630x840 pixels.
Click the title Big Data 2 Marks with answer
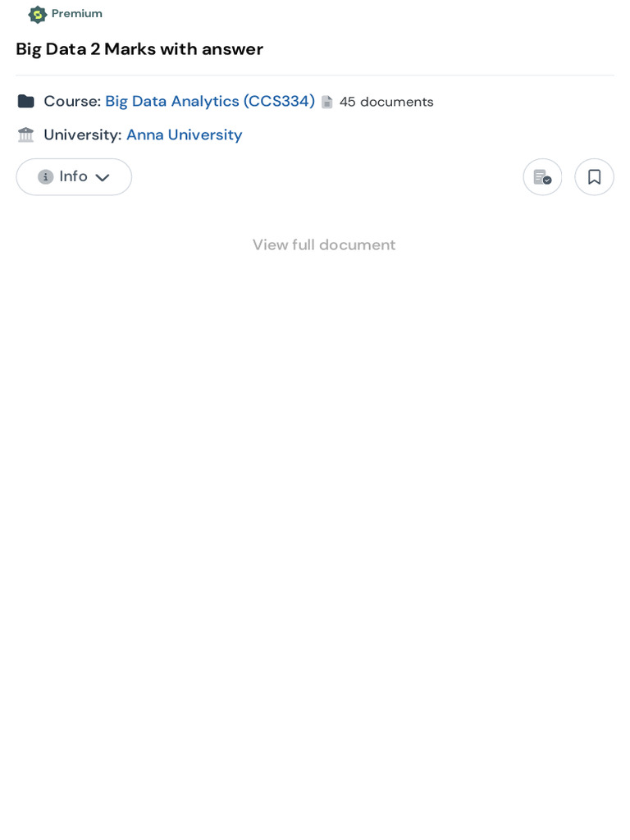pos(139,49)
